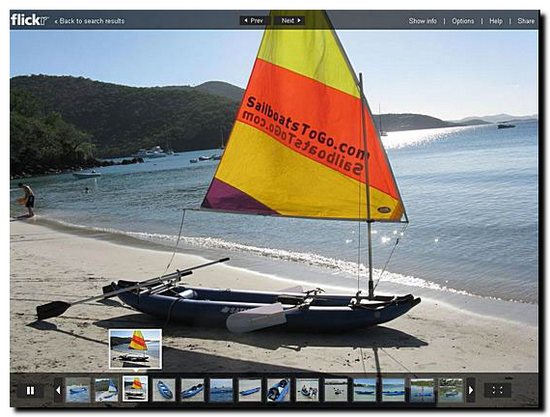Open the last filmstrip thumbnail with green trees

451,389
